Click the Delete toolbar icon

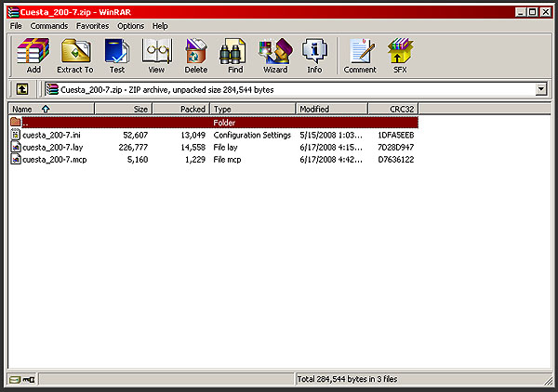tap(196, 56)
